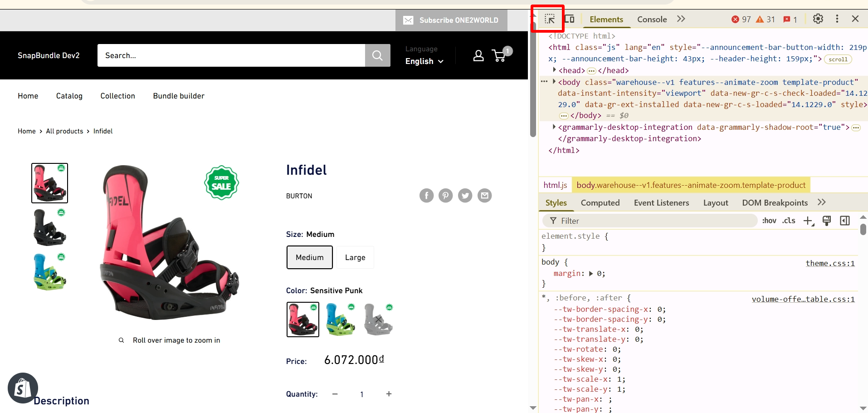The image size is (868, 413).
Task: Open the English language dropdown
Action: click(x=424, y=61)
